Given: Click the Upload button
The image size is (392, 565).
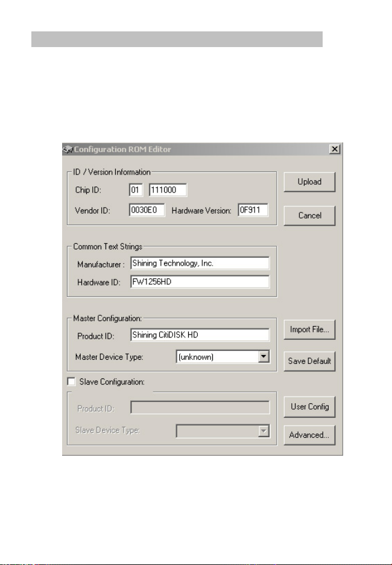Looking at the screenshot, I should (x=309, y=182).
